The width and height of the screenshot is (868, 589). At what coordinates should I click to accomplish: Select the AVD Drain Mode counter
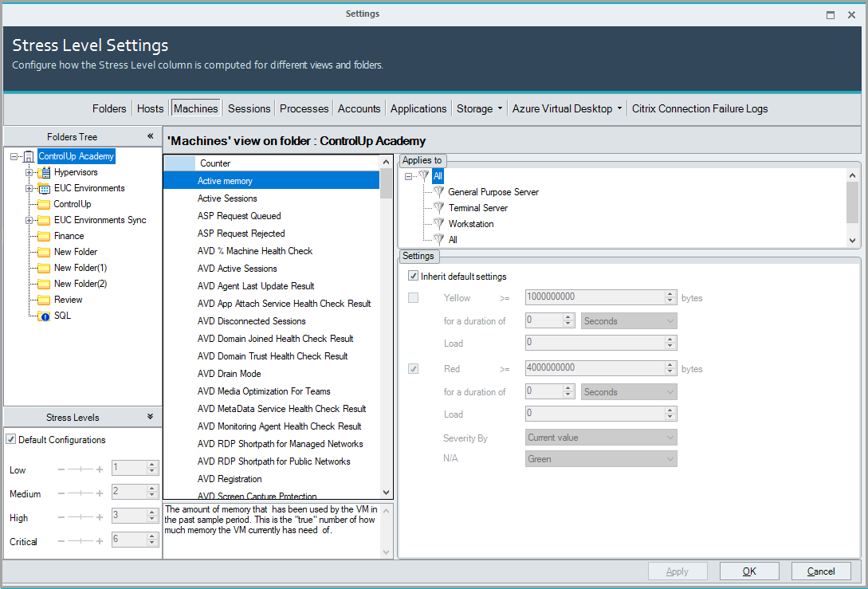point(229,374)
